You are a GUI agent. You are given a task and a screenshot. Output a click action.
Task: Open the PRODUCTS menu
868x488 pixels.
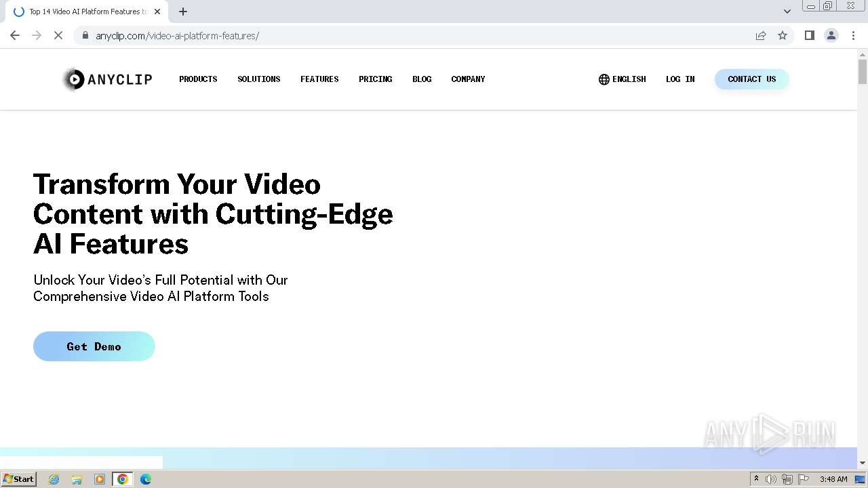[198, 79]
